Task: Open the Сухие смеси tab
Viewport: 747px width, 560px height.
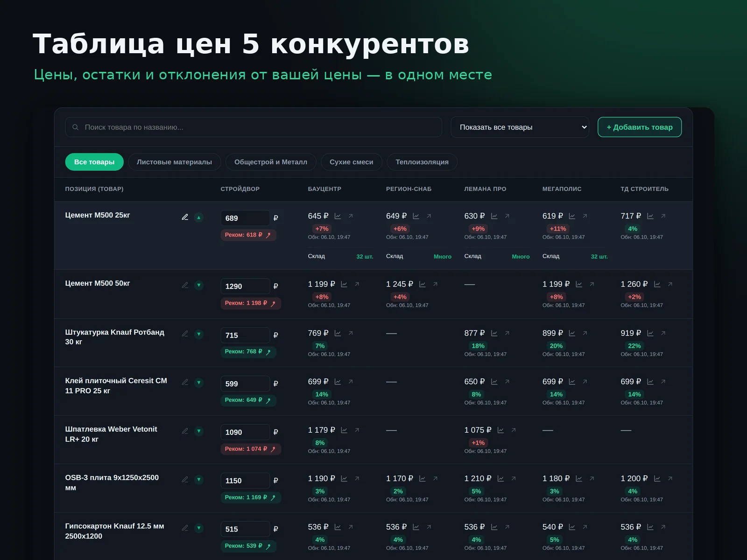Action: pos(352,162)
